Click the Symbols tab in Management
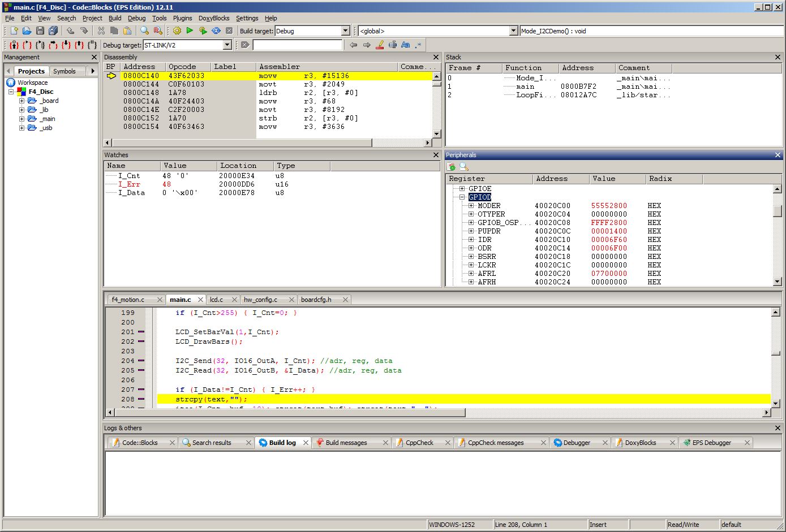The width and height of the screenshot is (786, 532). (64, 71)
